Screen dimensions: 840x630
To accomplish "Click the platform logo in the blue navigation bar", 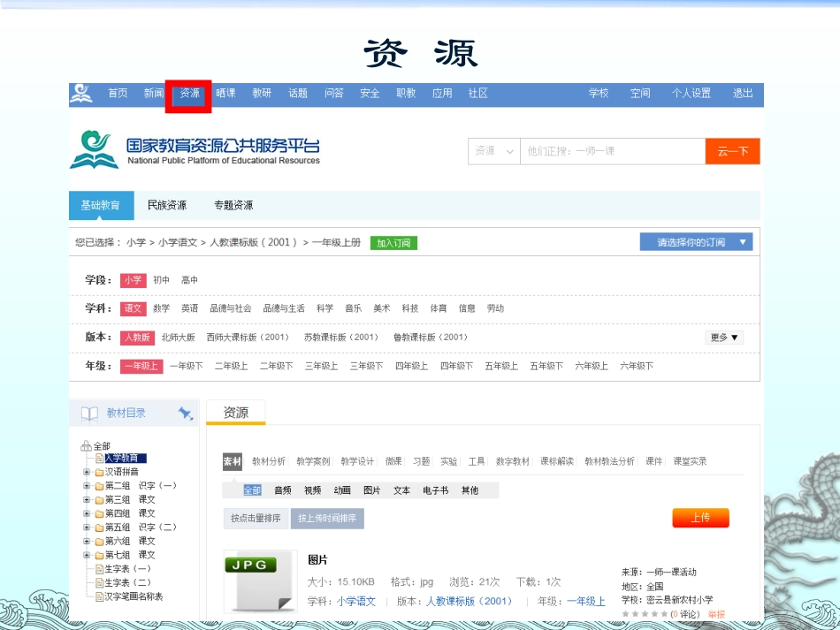I will pyautogui.click(x=81, y=93).
